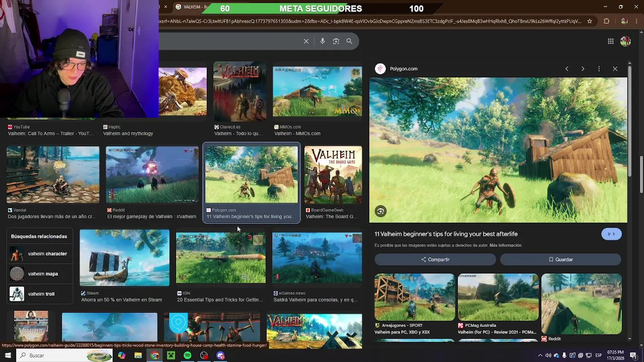This screenshot has height=362, width=644.
Task: Select related search valheim mapa
Action: tap(39, 274)
